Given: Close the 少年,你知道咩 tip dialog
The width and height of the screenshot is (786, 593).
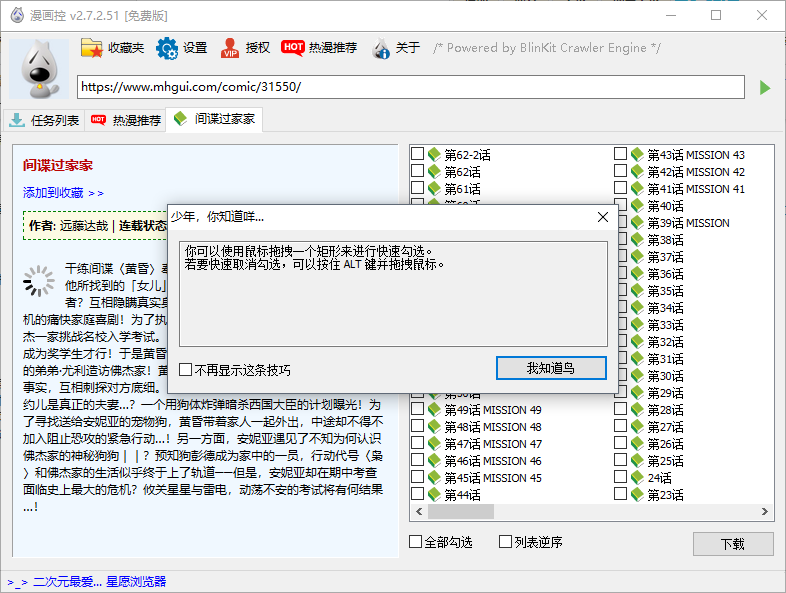Looking at the screenshot, I should point(603,217).
